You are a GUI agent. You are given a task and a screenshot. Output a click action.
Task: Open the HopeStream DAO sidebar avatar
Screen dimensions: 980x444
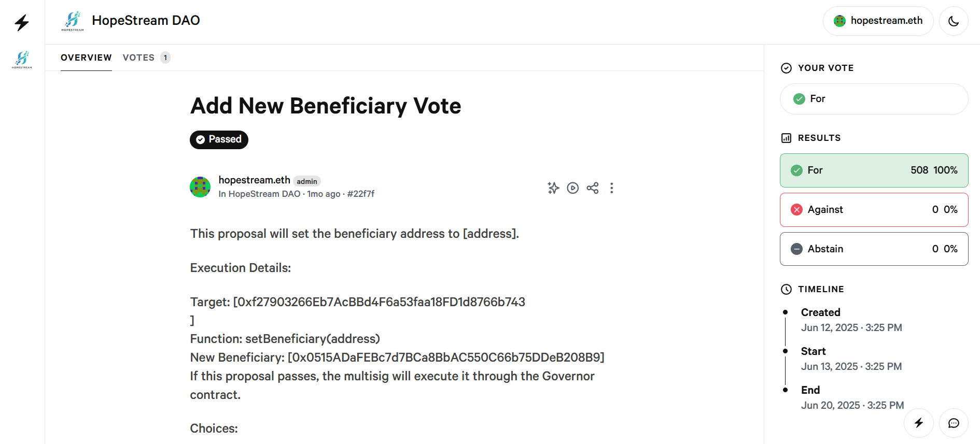[21, 59]
